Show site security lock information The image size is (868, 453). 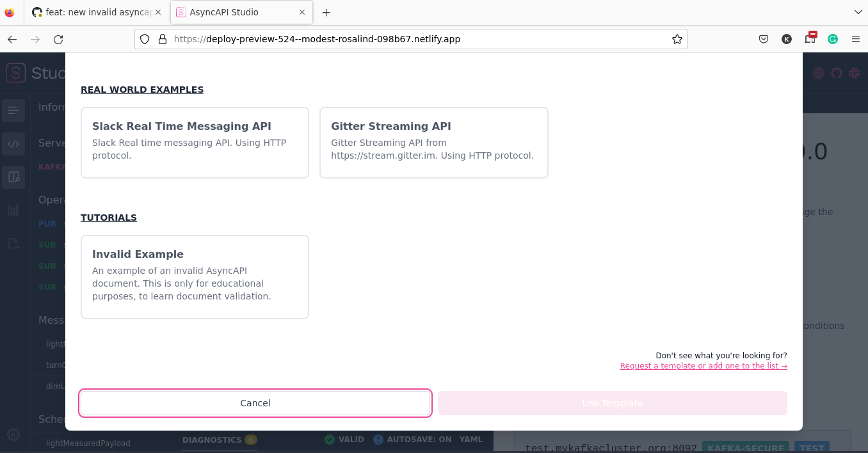point(162,39)
